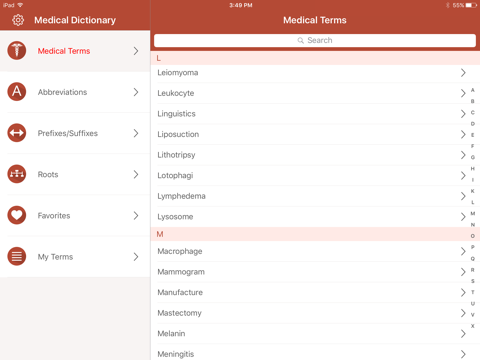
Task: Tap the chevron on Lysosome row
Action: click(x=463, y=217)
